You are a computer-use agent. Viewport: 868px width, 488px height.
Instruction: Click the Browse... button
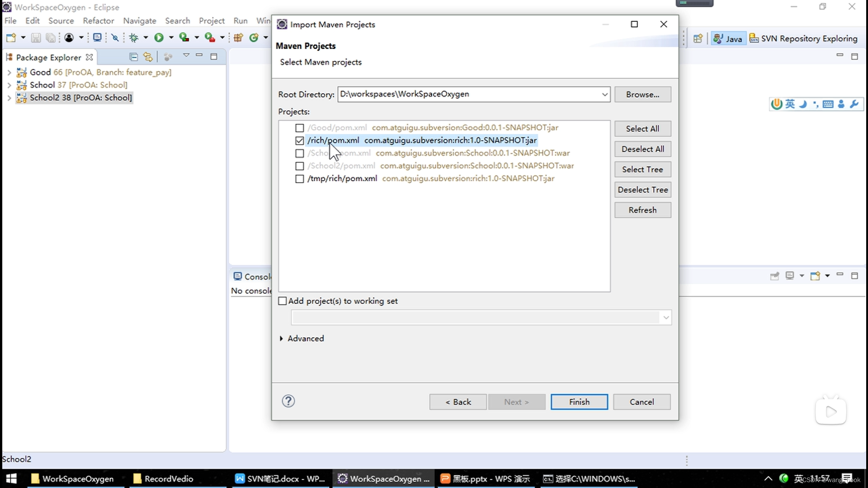coord(642,94)
